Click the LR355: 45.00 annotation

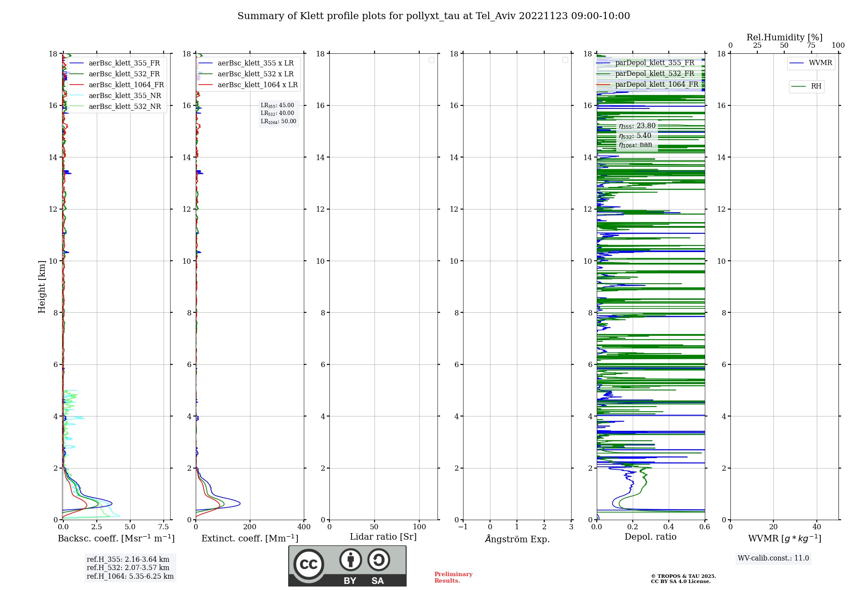[277, 105]
